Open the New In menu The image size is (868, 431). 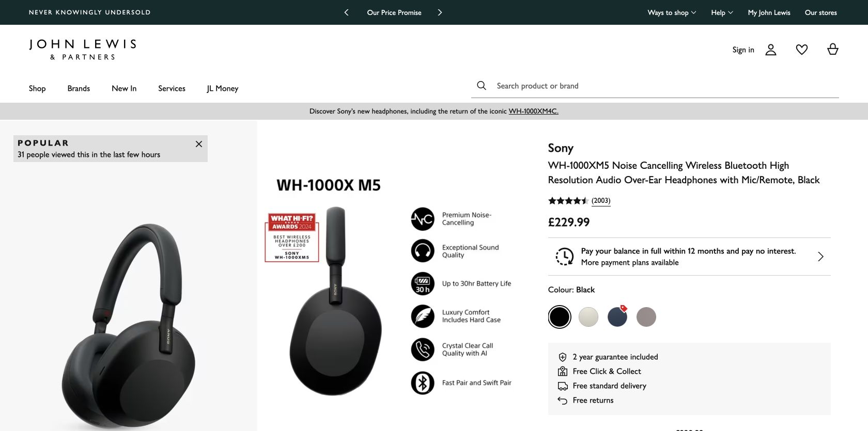tap(124, 88)
